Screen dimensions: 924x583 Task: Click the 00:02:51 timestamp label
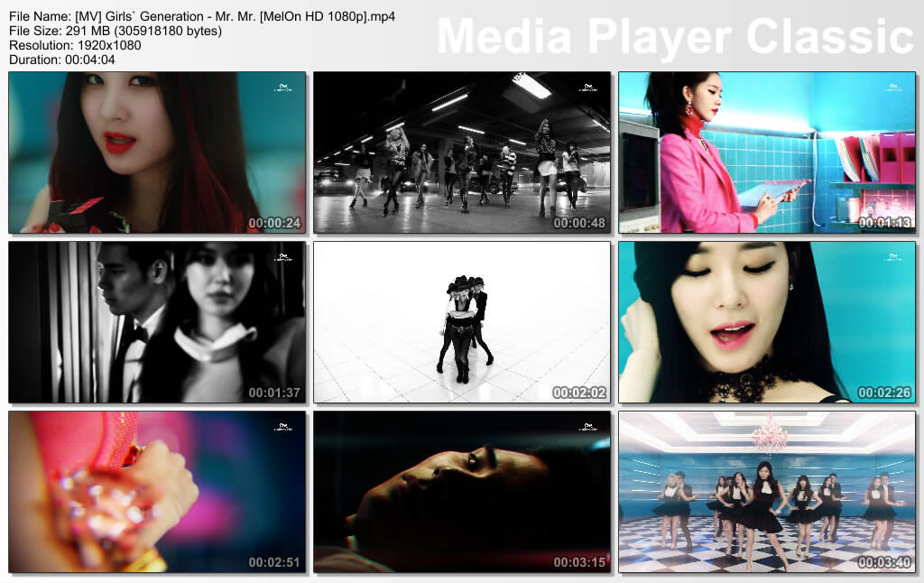(274, 562)
